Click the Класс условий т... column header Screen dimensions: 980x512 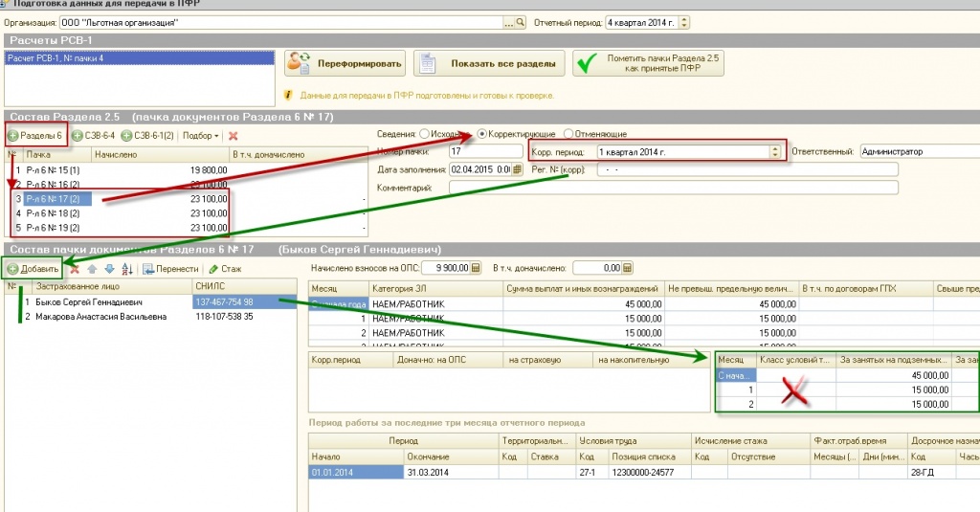795,360
